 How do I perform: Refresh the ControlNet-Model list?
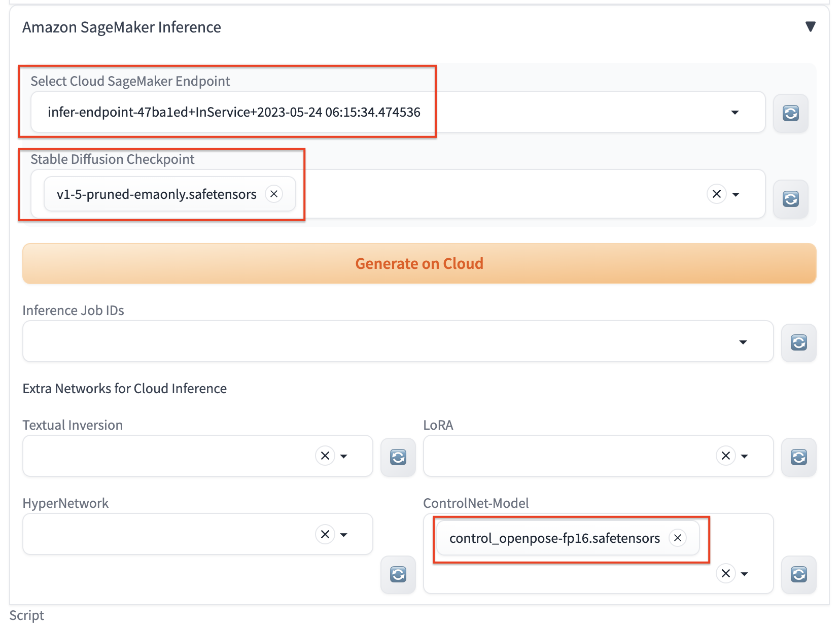coord(798,574)
